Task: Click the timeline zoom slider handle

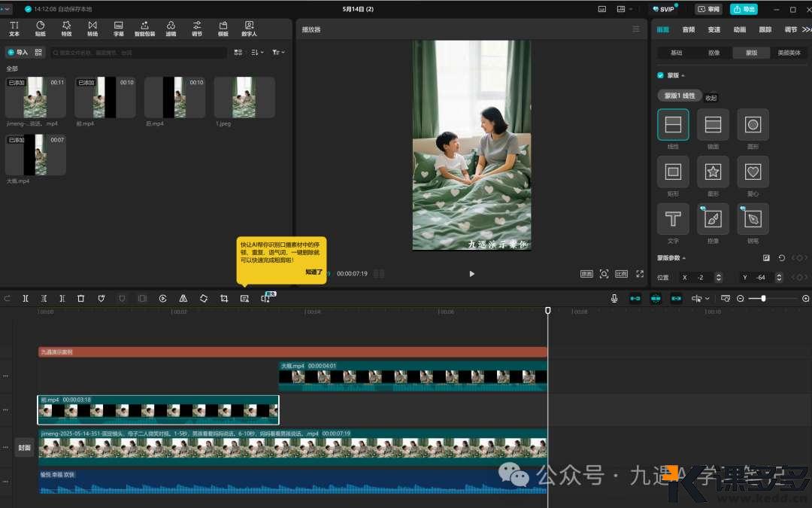Action: 763,299
